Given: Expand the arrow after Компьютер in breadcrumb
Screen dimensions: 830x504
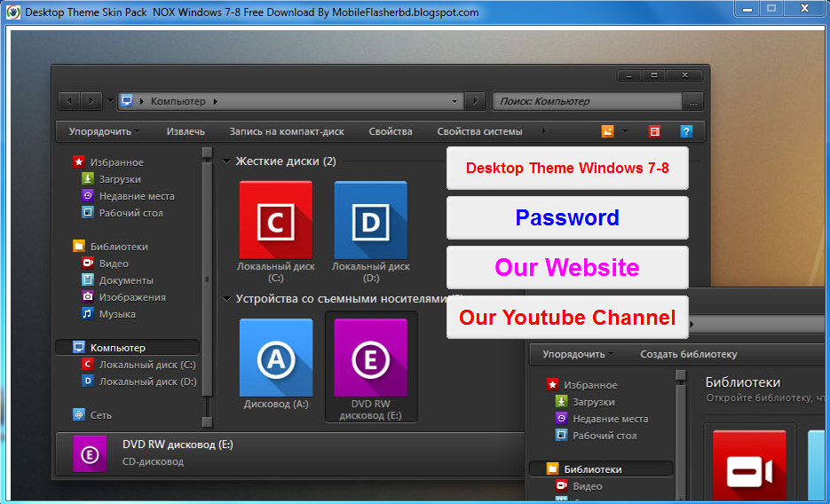Looking at the screenshot, I should click(216, 101).
